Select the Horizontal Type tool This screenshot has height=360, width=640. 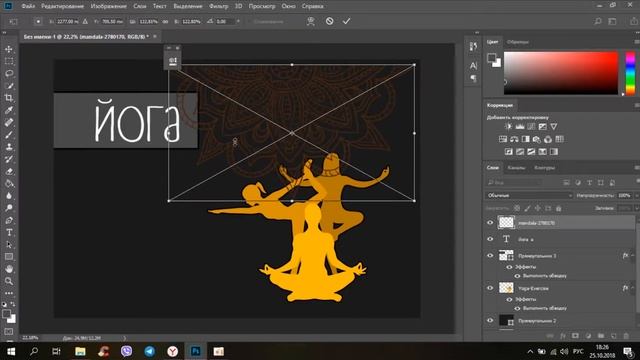[9, 233]
